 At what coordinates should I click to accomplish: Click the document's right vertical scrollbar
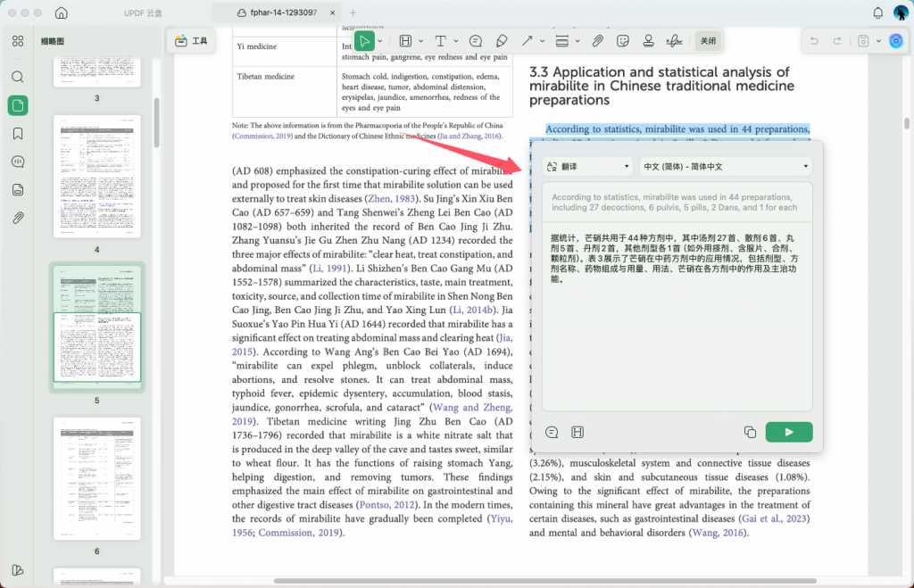(x=907, y=123)
